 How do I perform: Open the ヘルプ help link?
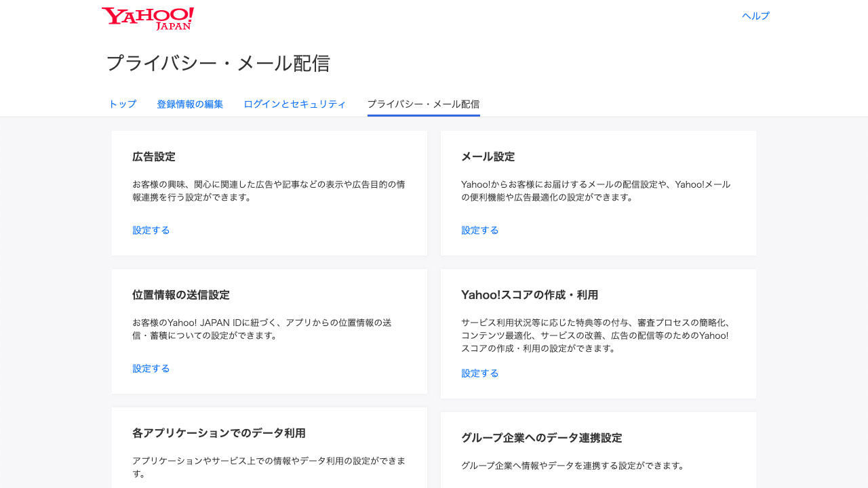[755, 16]
